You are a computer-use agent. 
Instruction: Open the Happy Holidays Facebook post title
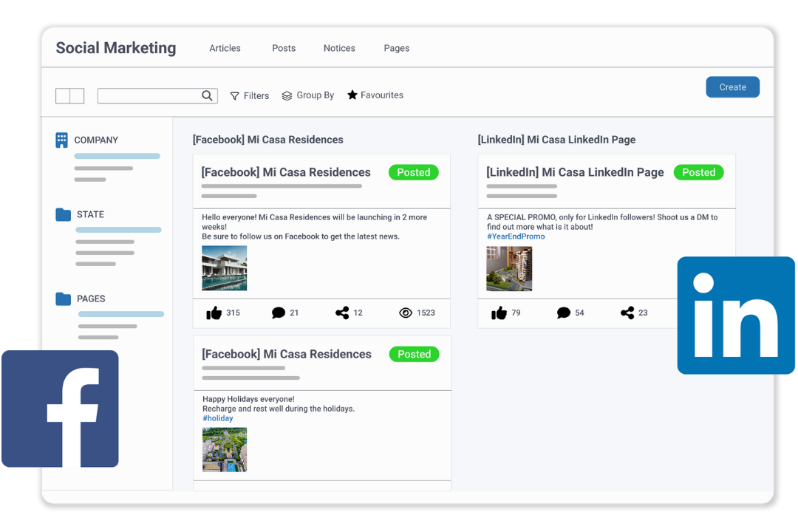(287, 354)
